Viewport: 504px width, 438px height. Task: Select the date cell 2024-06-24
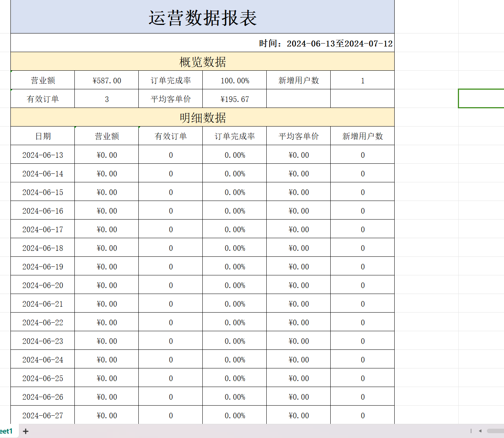(x=43, y=359)
